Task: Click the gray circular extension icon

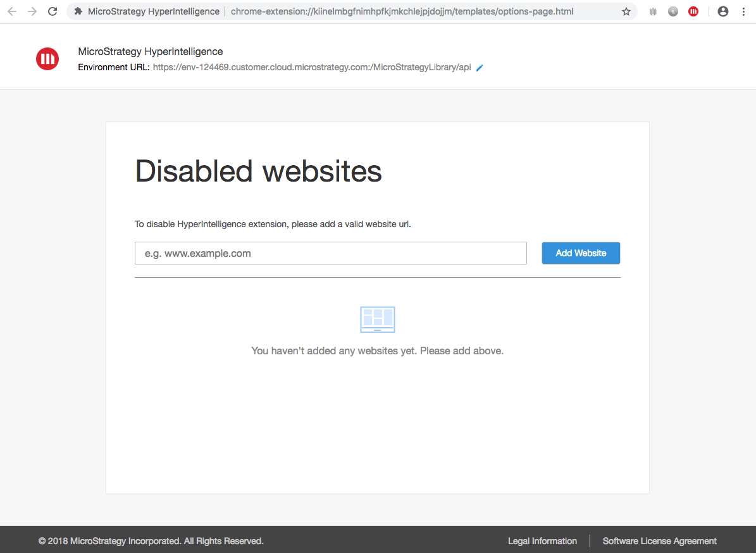Action: 673,11
